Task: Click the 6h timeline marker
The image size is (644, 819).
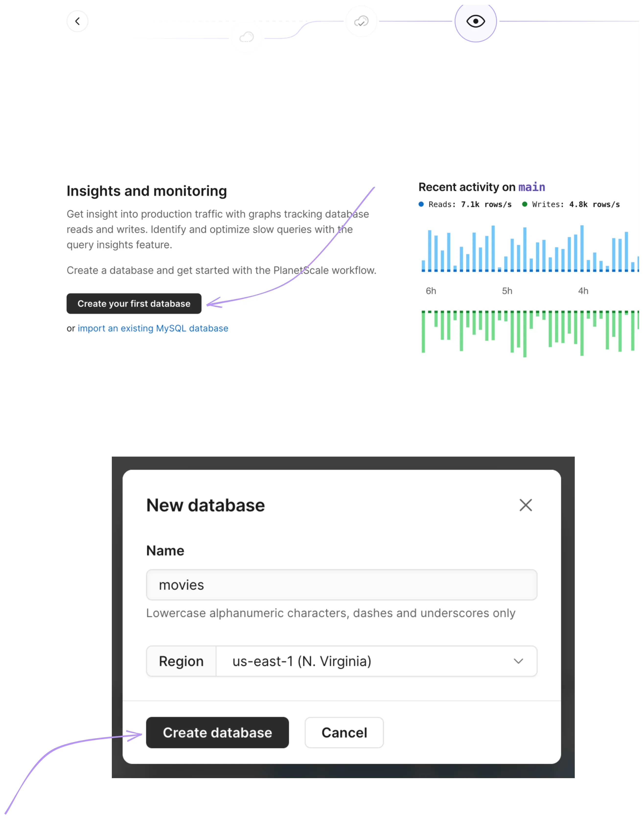Action: pyautogui.click(x=431, y=291)
